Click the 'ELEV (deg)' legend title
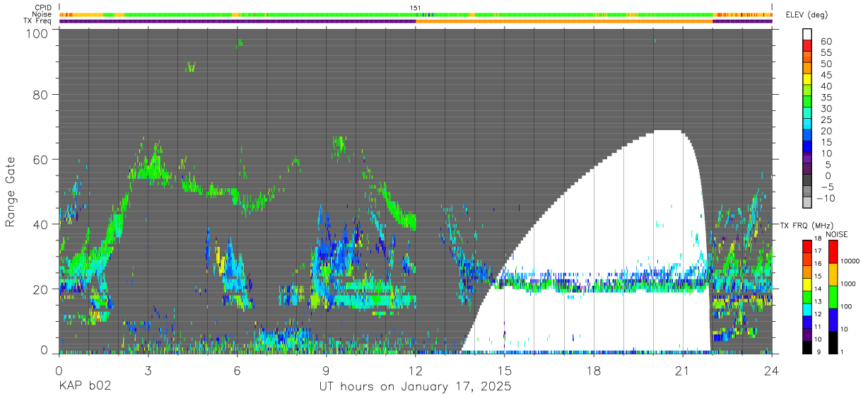 pyautogui.click(x=806, y=15)
